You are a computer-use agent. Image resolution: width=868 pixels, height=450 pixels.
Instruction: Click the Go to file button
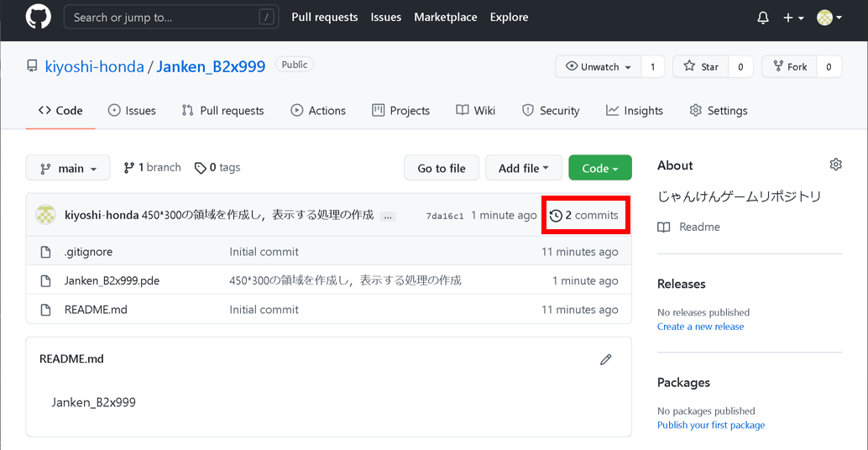pos(441,168)
